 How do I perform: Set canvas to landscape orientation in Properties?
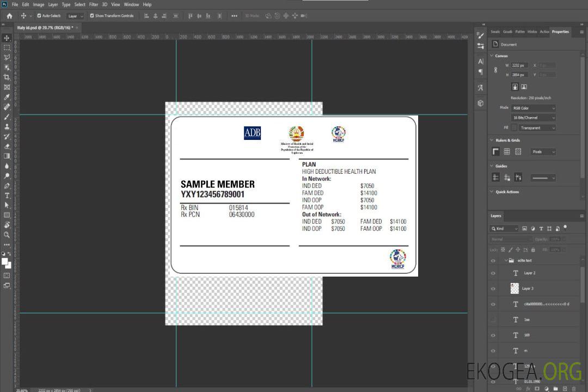pos(524,87)
